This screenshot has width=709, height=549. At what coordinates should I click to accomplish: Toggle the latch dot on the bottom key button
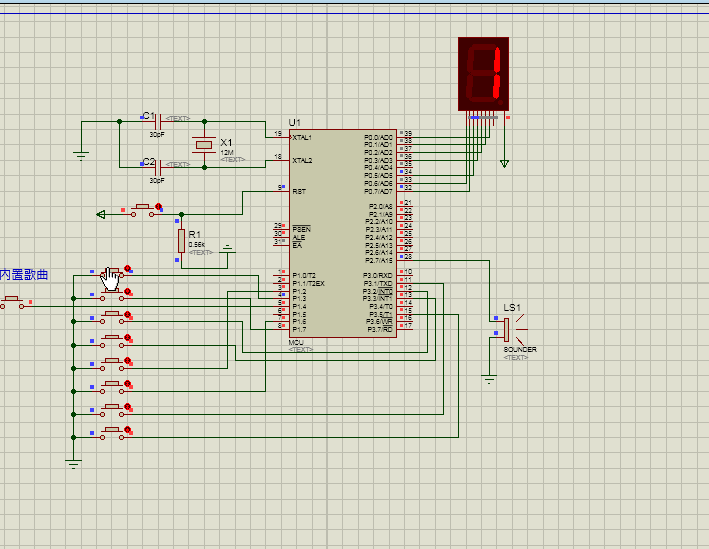(128, 430)
